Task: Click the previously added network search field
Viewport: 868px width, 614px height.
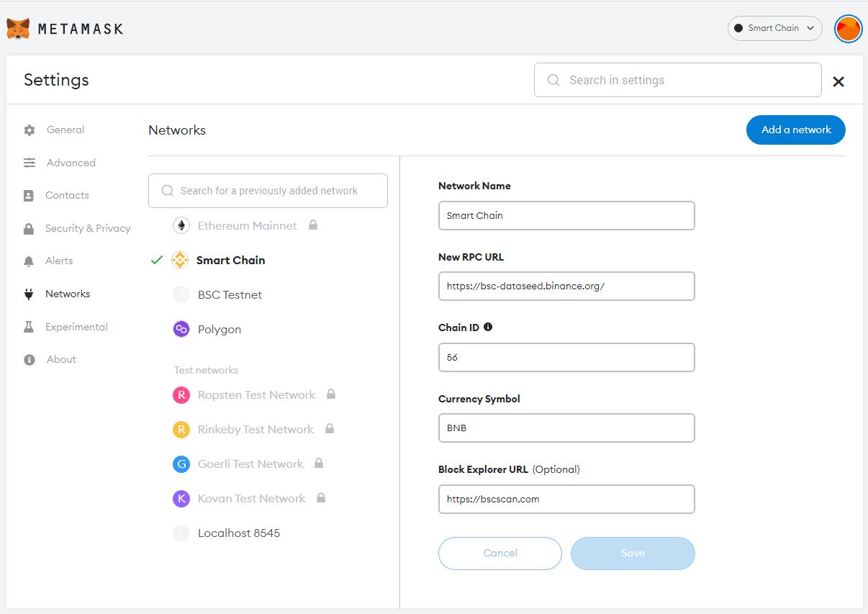Action: pyautogui.click(x=268, y=191)
